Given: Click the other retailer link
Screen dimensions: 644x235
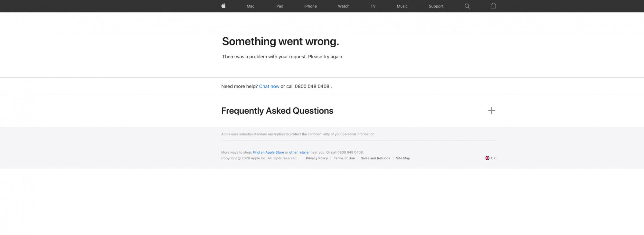Looking at the screenshot, I should click(299, 152).
